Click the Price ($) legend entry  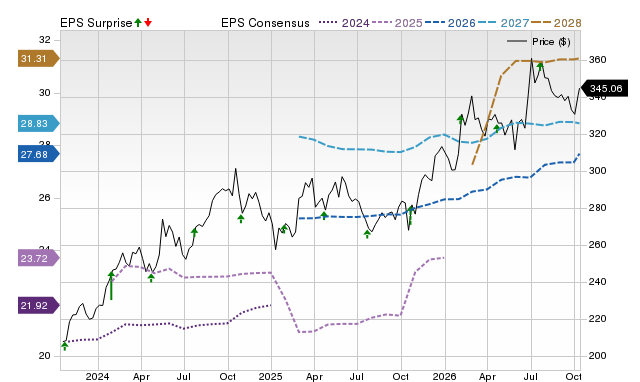[x=538, y=42]
